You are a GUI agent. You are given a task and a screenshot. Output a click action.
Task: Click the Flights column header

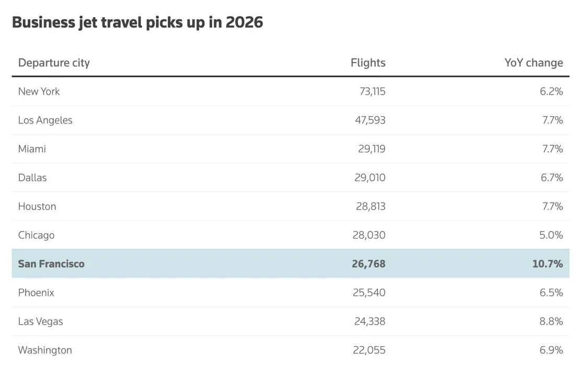pyautogui.click(x=368, y=63)
